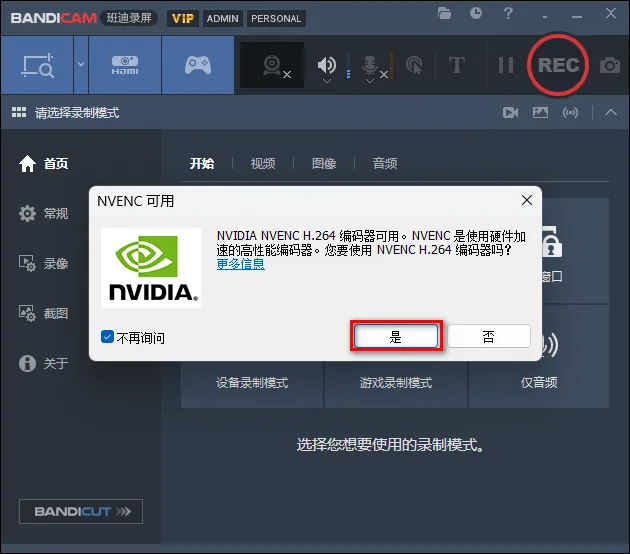The width and height of the screenshot is (630, 554).
Task: Open 更多信息 link in dialog
Action: pyautogui.click(x=241, y=264)
